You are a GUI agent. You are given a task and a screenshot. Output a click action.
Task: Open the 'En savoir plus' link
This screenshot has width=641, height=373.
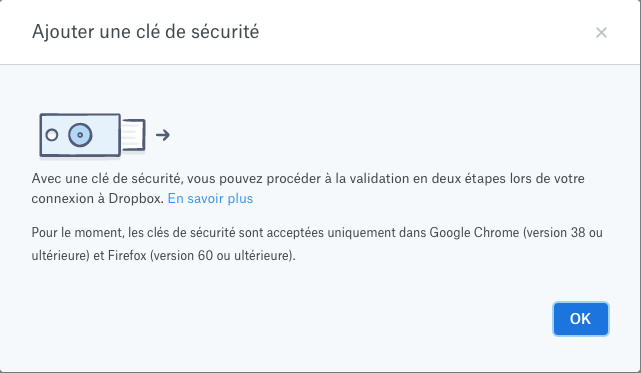coord(210,198)
